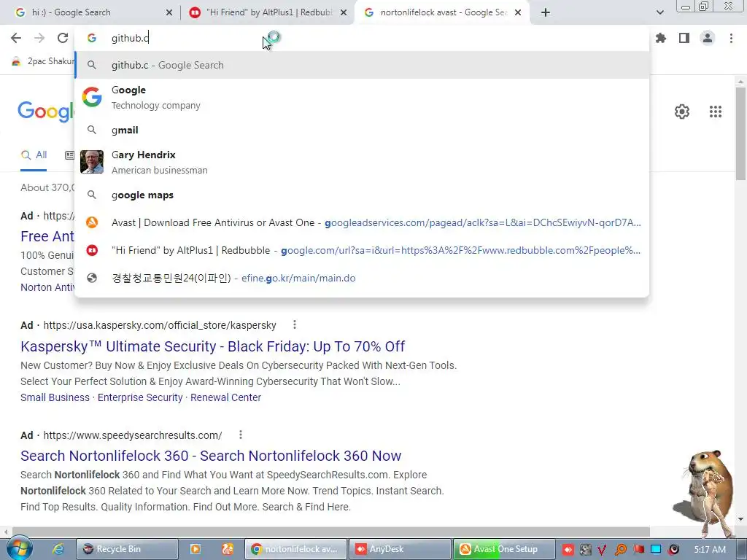The height and width of the screenshot is (560, 747).
Task: Go back using the browser back arrow
Action: (x=16, y=38)
